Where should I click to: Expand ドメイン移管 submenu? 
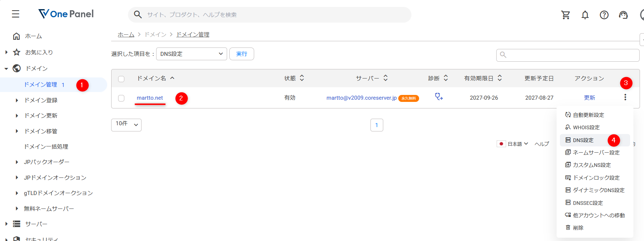coord(17,131)
